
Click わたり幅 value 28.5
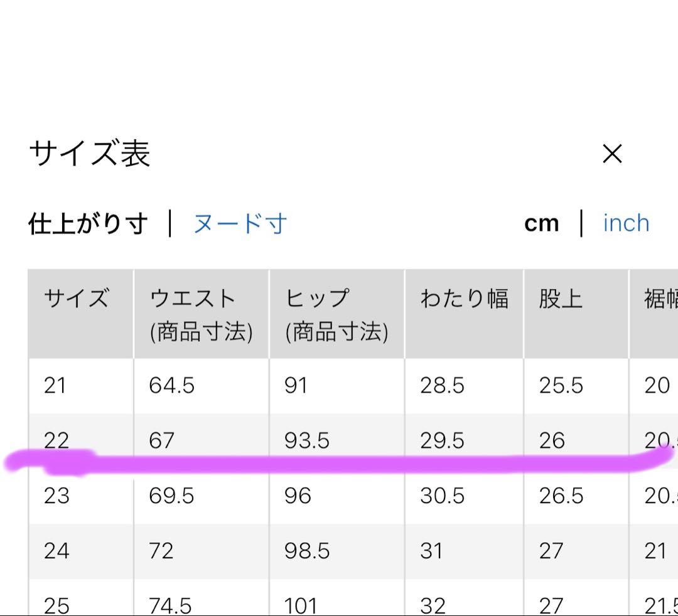442,386
